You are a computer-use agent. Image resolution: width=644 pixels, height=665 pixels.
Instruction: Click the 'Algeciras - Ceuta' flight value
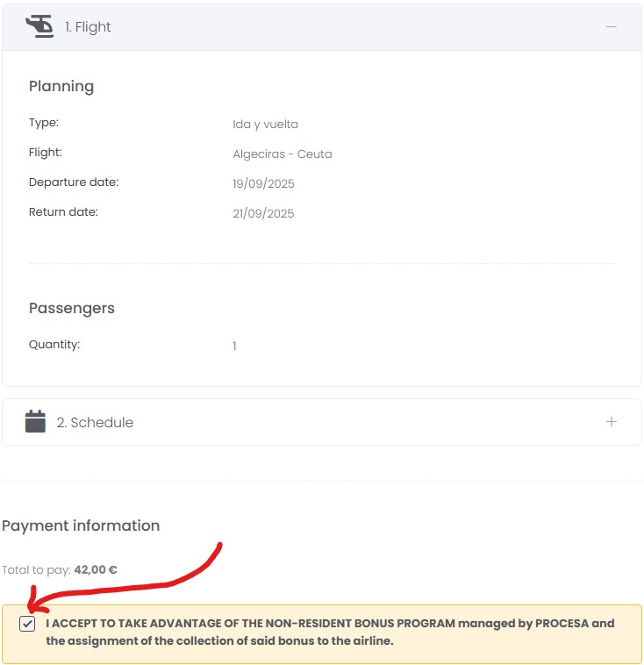[283, 154]
